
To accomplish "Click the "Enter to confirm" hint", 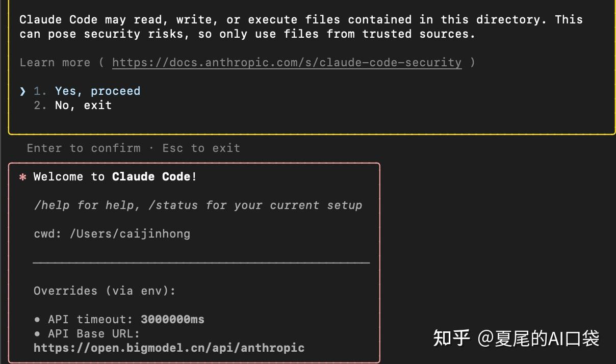I will [x=84, y=148].
